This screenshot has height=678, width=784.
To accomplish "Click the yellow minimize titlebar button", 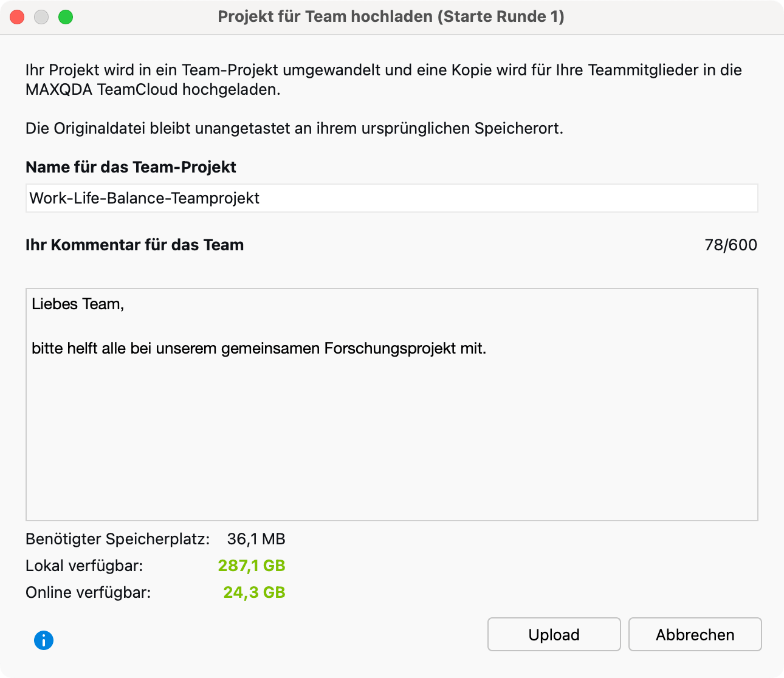I will [41, 17].
